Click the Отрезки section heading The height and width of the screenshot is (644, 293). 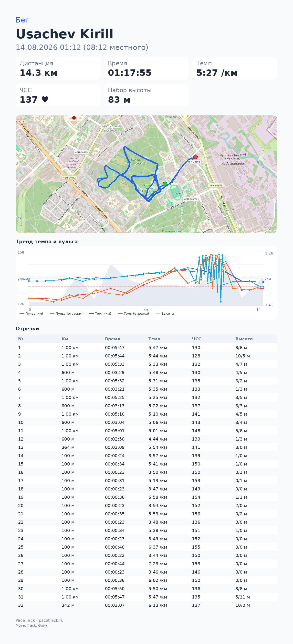point(27,329)
